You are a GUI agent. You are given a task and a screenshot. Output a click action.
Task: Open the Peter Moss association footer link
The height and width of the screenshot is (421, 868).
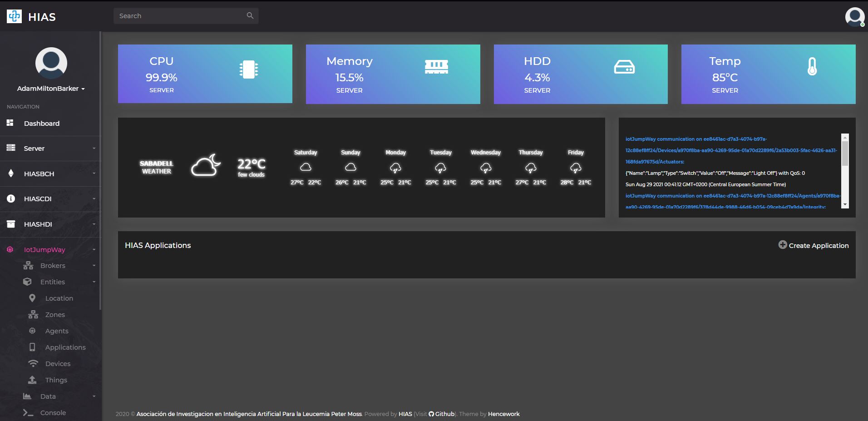(249, 414)
